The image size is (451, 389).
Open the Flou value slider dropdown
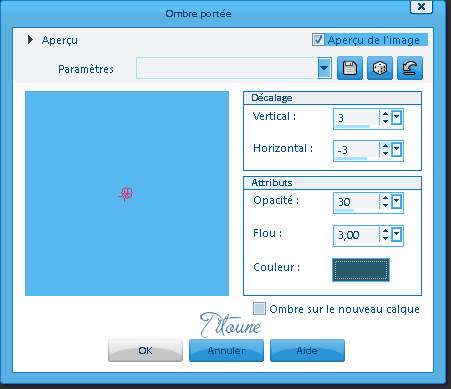click(397, 235)
